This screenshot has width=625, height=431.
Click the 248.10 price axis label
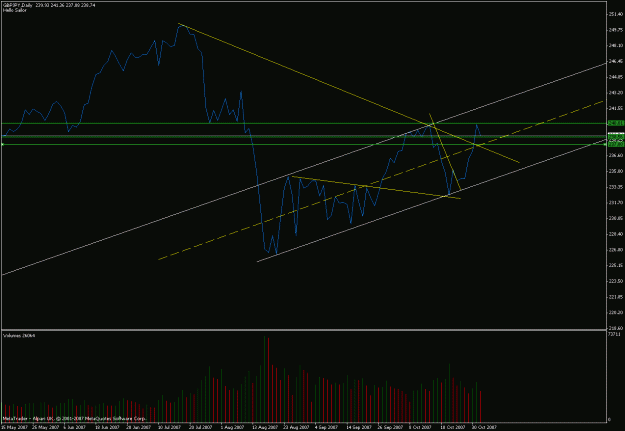click(x=616, y=45)
